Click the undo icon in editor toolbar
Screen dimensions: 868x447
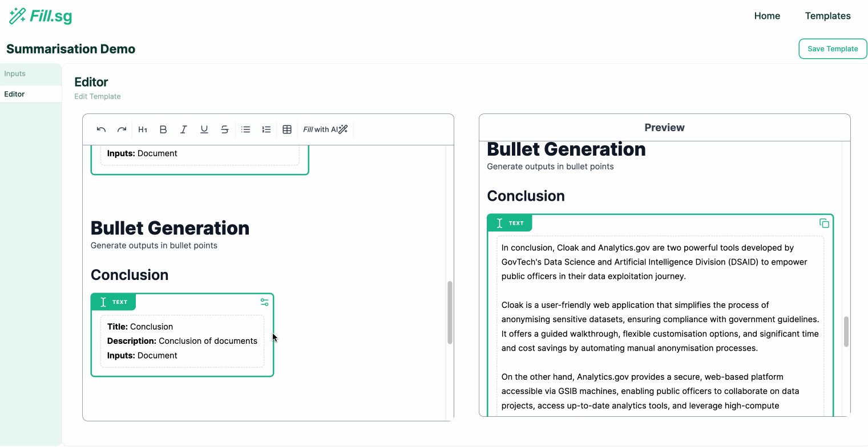(102, 129)
